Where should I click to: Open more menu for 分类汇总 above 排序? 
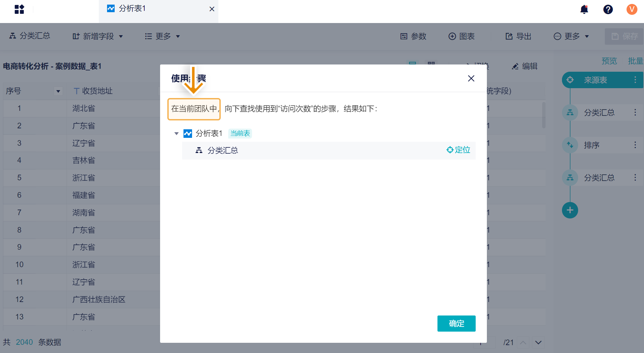pos(635,113)
